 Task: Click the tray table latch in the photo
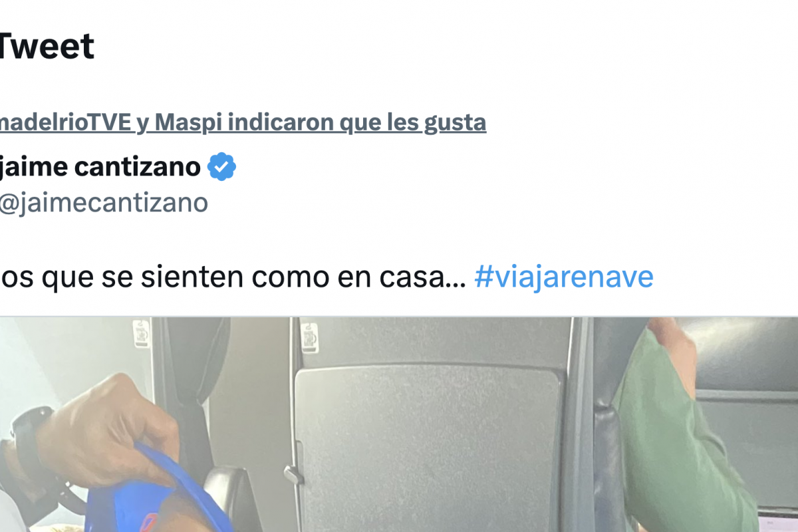click(x=293, y=474)
